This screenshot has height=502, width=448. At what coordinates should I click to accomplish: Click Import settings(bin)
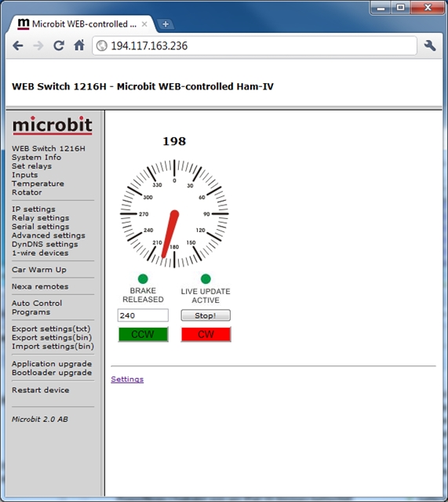click(53, 347)
